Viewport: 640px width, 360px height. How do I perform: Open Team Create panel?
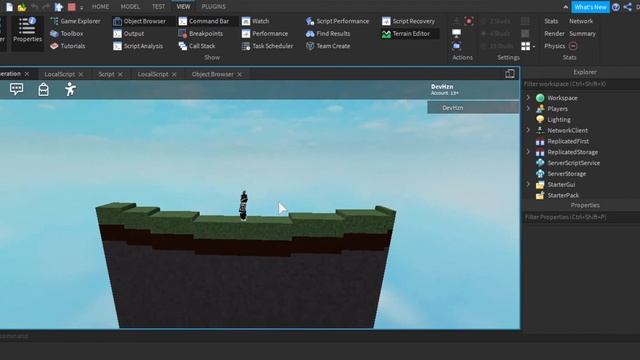[x=328, y=46]
